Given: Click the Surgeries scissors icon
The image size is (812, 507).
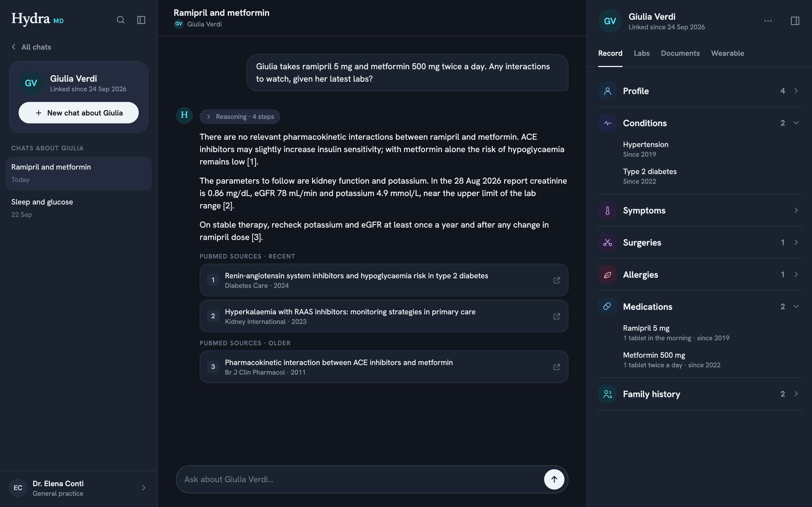Looking at the screenshot, I should pos(607,243).
